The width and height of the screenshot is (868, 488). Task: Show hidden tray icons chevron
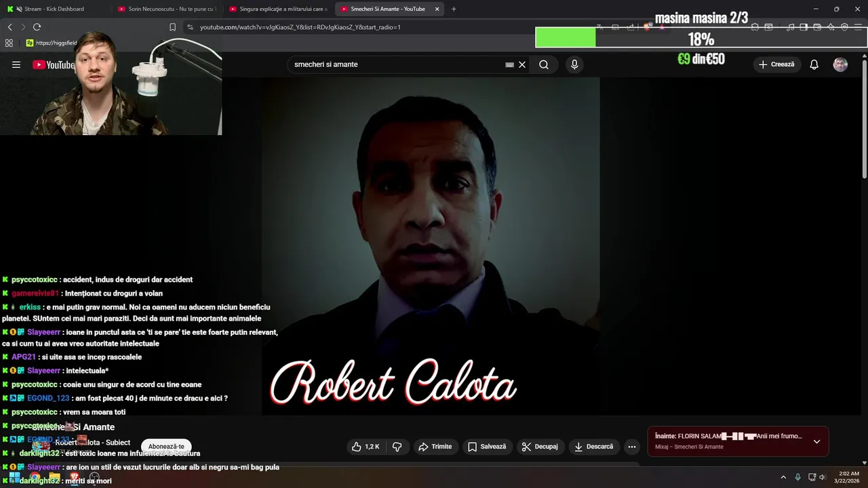pos(783,477)
